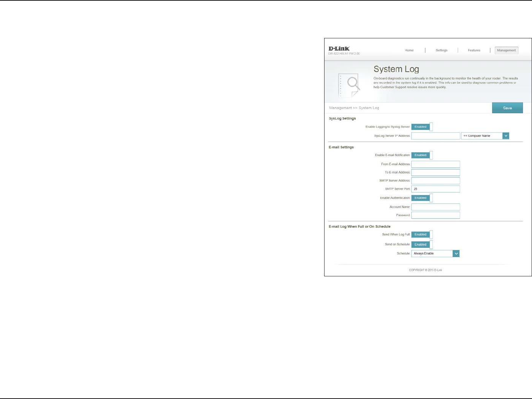Open the Features menu tab
532x399 pixels.
474,50
